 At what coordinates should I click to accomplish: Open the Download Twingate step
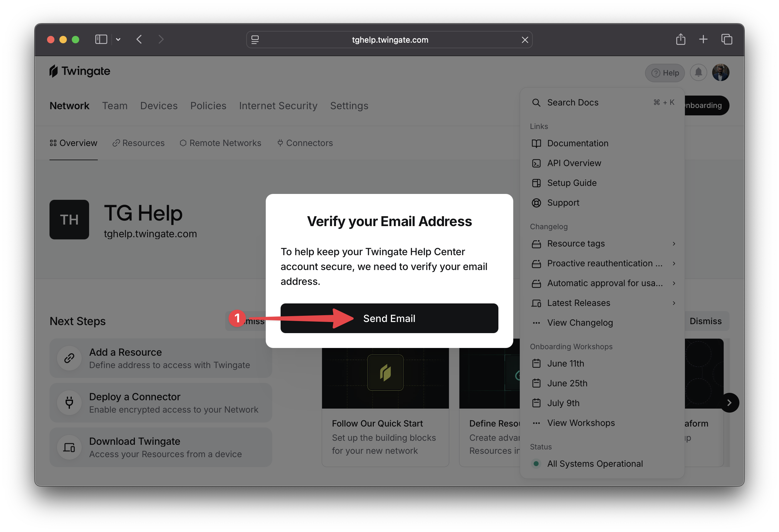tap(161, 448)
